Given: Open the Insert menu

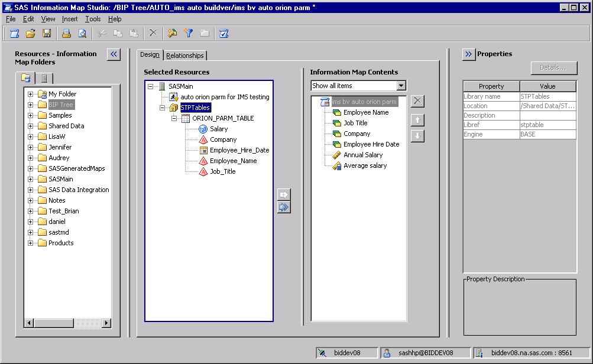Looking at the screenshot, I should [70, 19].
